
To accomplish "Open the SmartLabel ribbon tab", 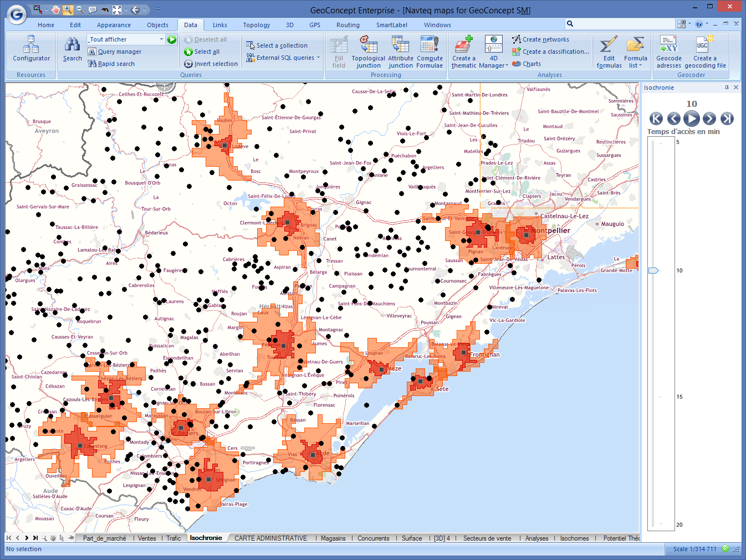I will [392, 25].
